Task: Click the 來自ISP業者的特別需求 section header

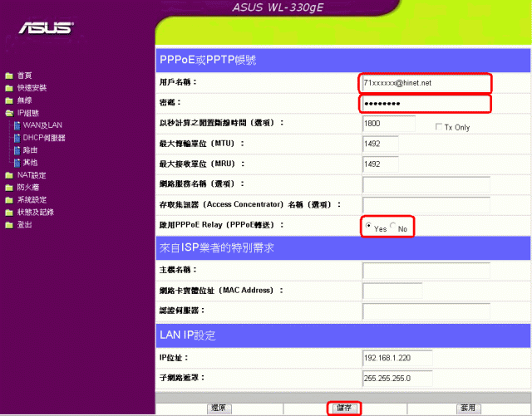Action: coord(343,247)
